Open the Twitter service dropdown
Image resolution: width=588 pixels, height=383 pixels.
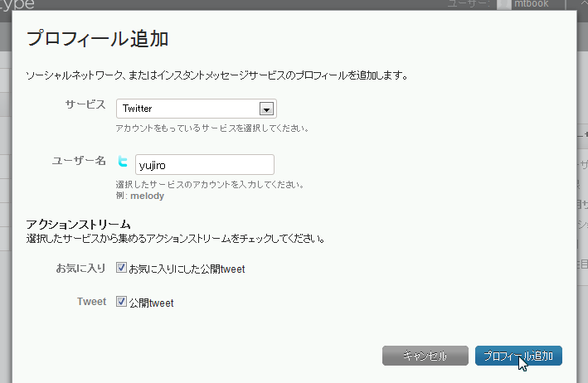[x=197, y=109]
